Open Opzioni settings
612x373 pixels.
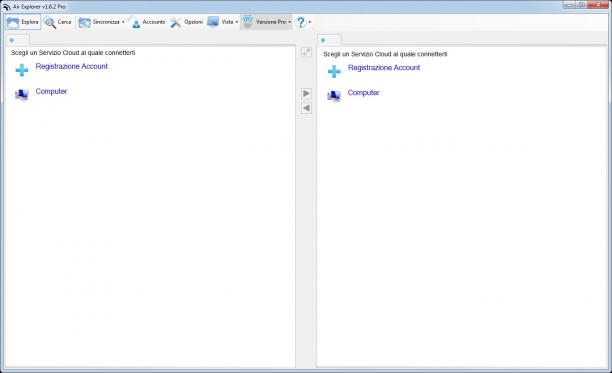[x=187, y=22]
